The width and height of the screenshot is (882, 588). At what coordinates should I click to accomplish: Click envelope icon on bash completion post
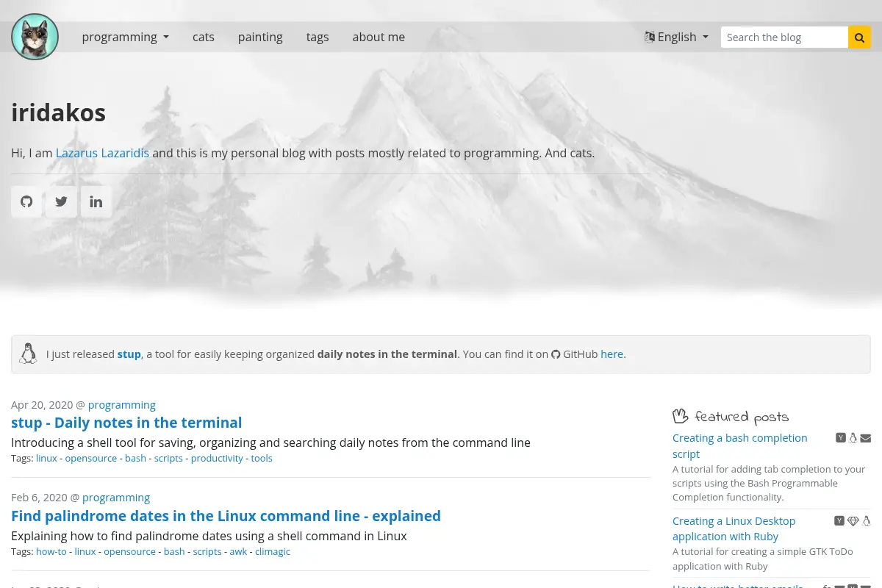click(866, 438)
